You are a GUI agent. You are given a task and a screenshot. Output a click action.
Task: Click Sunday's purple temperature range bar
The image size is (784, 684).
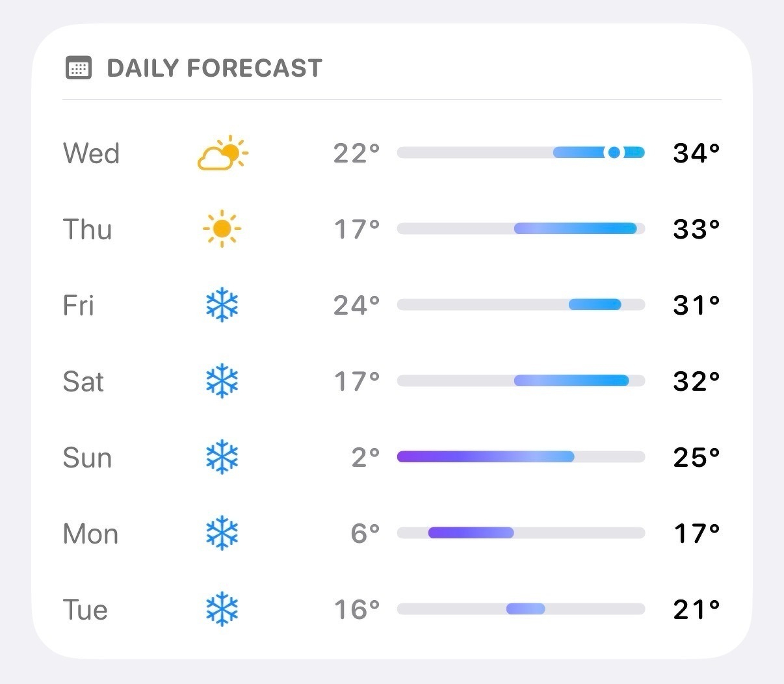point(485,456)
